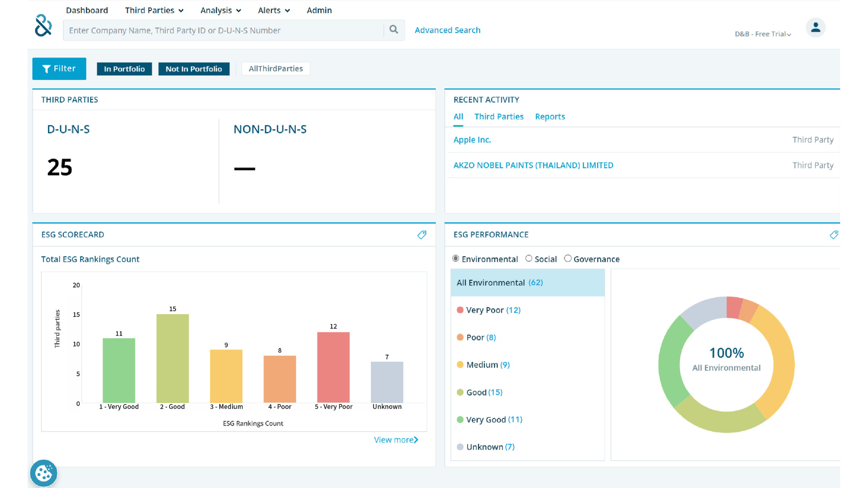The image size is (868, 488).
Task: Click the Not In Portfolio button
Action: click(x=194, y=69)
